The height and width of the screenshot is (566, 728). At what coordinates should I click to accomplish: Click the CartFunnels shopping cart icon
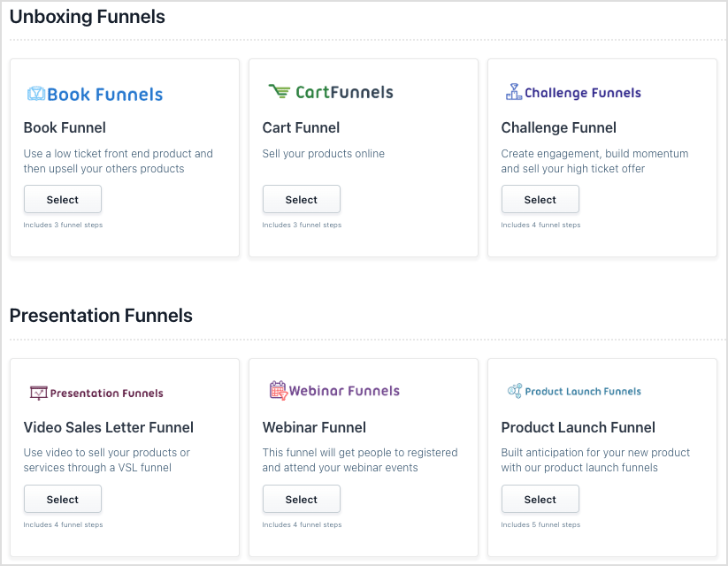pos(280,91)
